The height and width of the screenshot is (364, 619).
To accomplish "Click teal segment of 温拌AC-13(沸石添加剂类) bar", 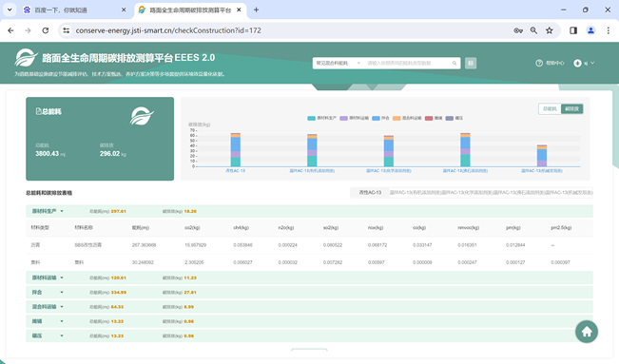I will [465, 161].
